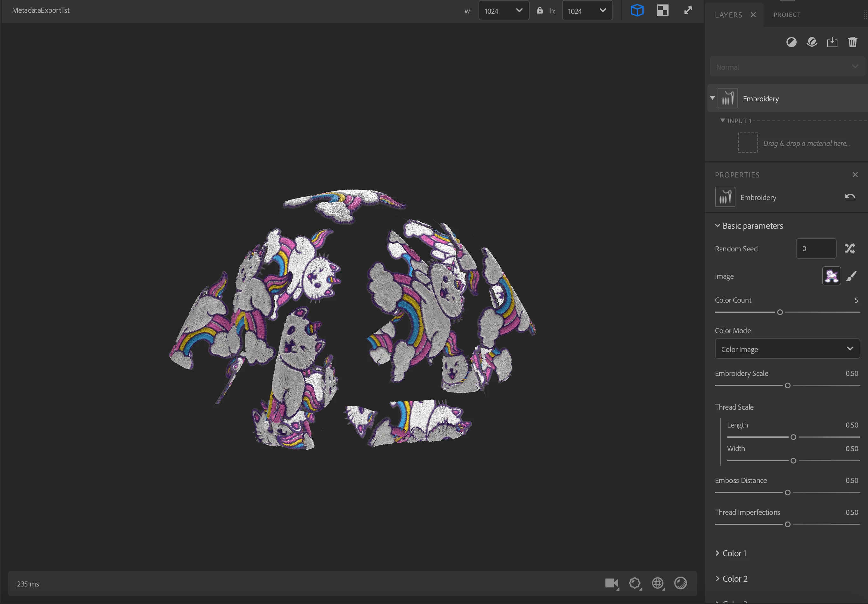Switch to the 3D cube view
The width and height of the screenshot is (868, 604).
(x=637, y=10)
